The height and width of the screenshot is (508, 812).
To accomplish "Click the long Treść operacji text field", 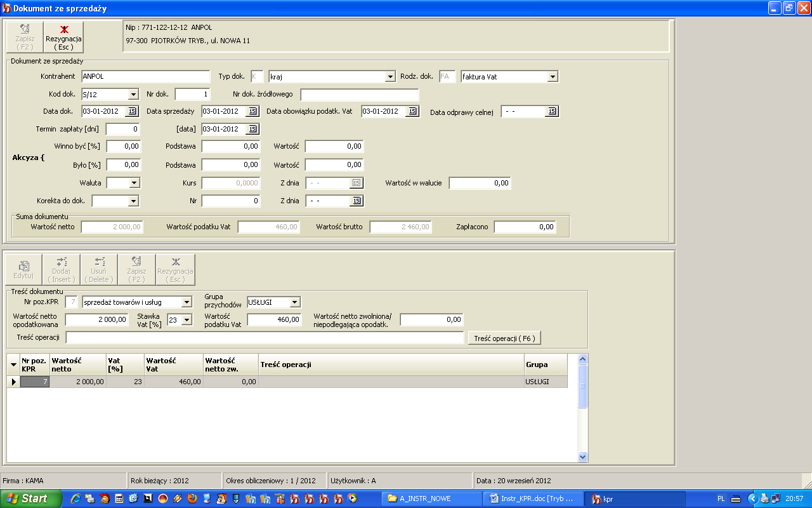I will 265,338.
